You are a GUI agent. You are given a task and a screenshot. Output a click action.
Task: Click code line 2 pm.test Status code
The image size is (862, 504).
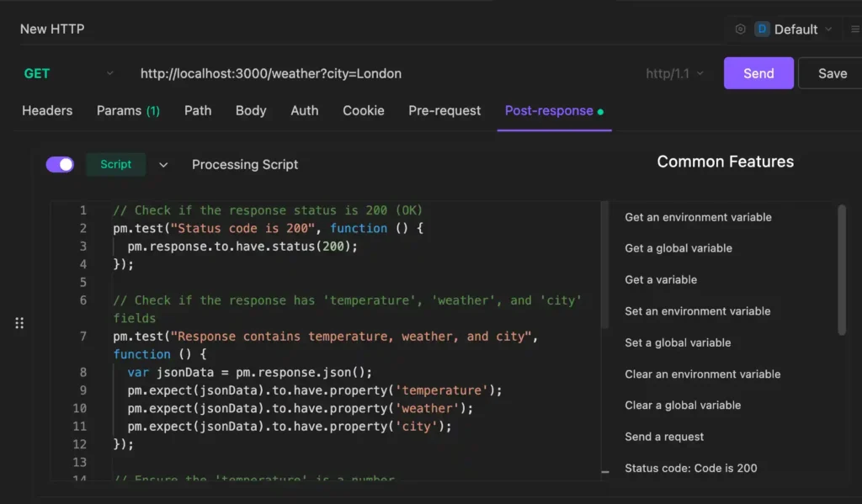click(269, 229)
